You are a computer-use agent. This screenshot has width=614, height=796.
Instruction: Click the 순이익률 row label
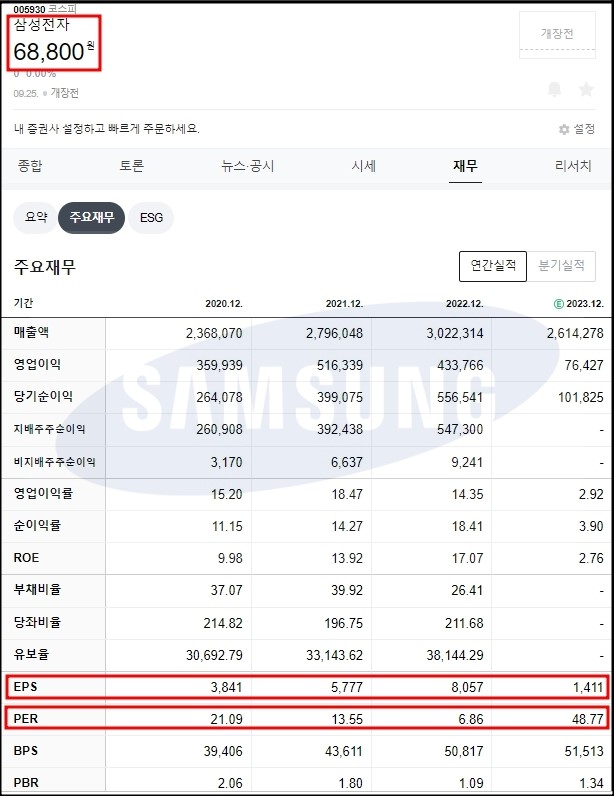point(38,525)
